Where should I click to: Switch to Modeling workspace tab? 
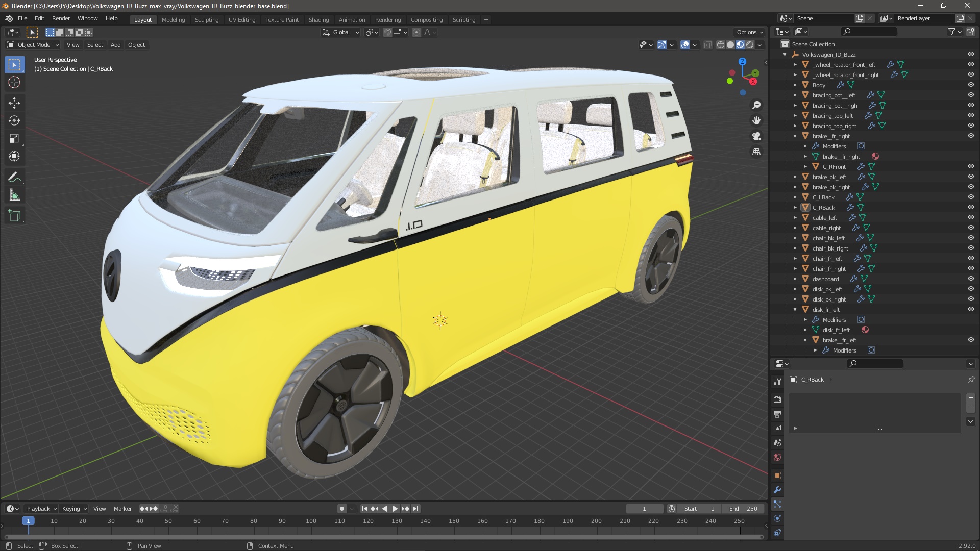173,20
